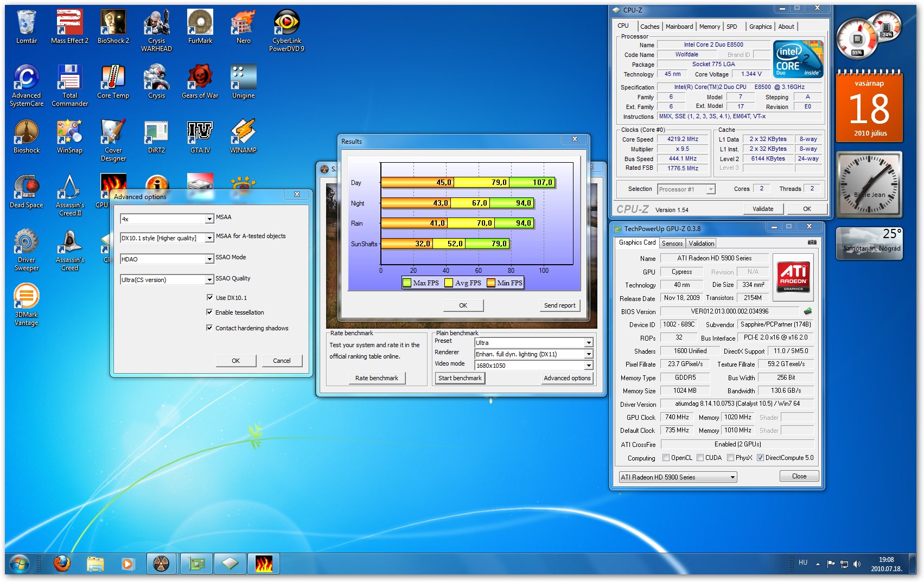Open the Core Temp desktop shortcut

pos(113,82)
